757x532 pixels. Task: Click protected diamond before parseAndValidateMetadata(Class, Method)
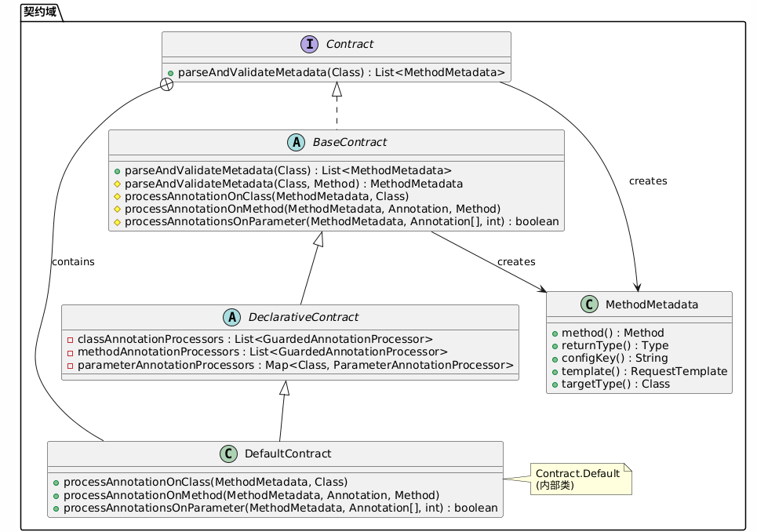point(117,184)
